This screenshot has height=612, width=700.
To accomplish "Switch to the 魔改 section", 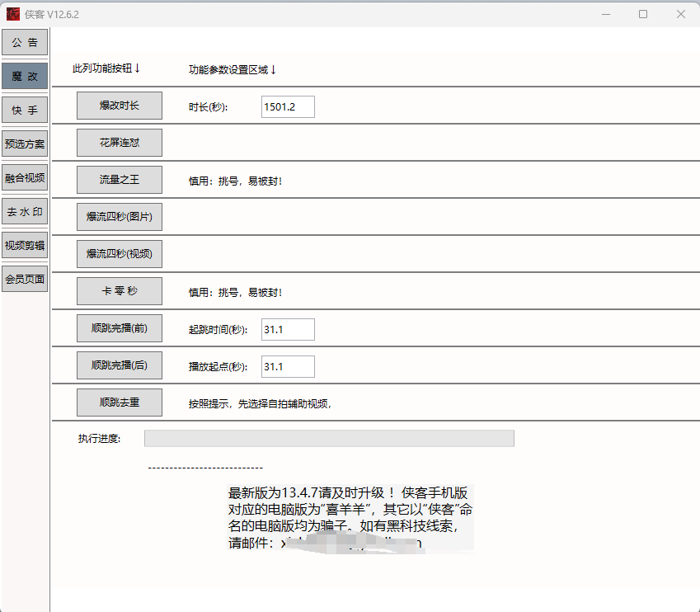I will [x=25, y=76].
